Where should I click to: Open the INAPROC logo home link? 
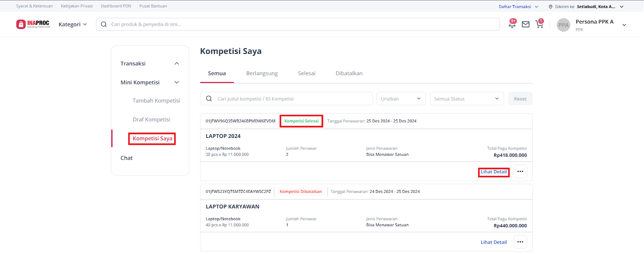point(33,24)
